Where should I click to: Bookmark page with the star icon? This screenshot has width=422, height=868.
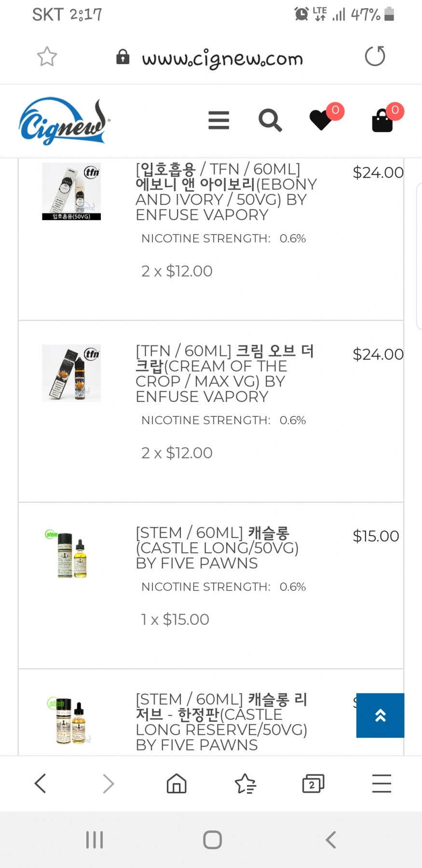[x=47, y=56]
